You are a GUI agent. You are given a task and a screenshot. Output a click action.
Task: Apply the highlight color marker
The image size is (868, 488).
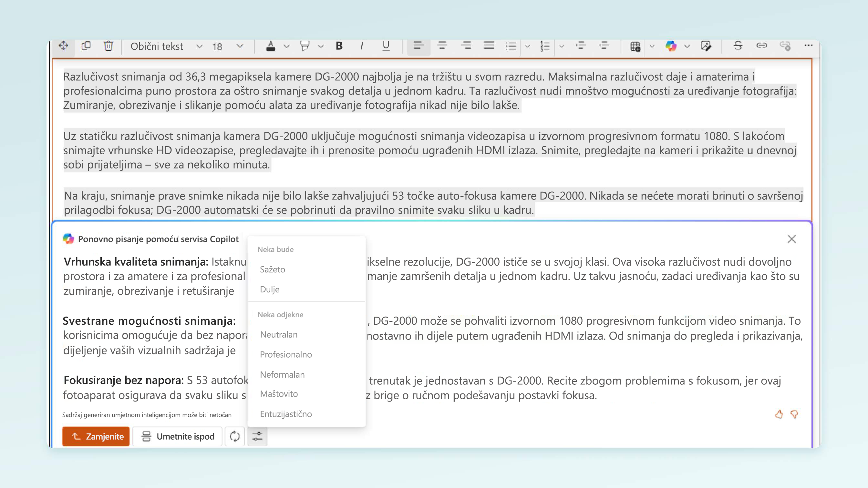(305, 46)
